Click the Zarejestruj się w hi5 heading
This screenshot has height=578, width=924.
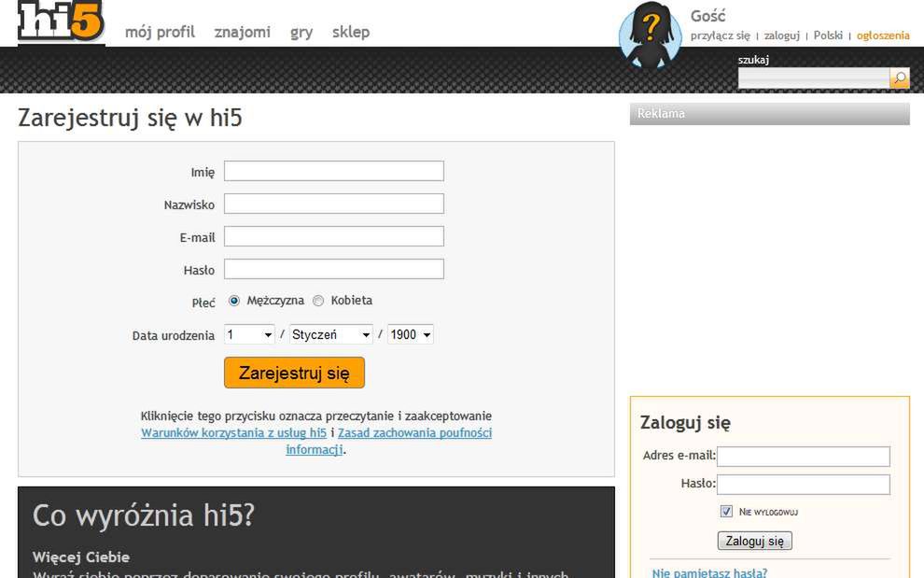tap(130, 118)
